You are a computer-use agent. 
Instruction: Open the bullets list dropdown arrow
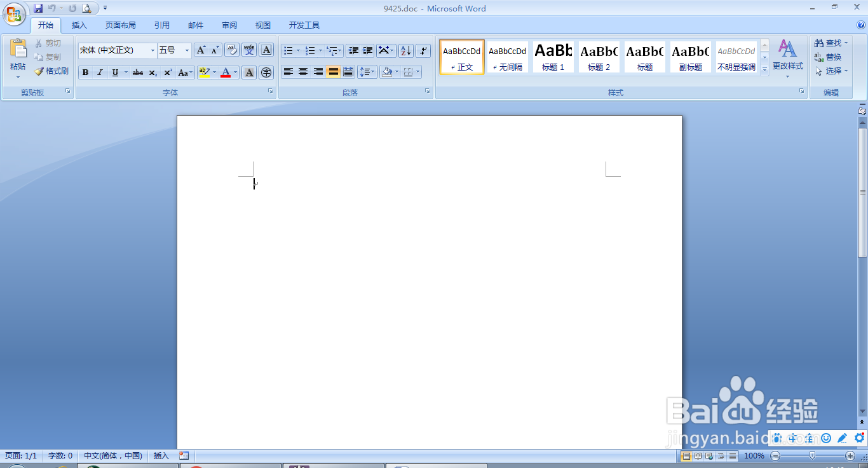pyautogui.click(x=298, y=50)
